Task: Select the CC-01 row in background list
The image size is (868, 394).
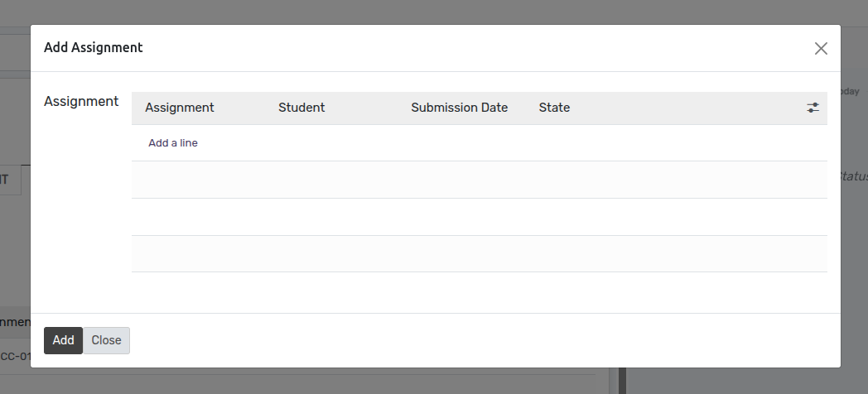Action: click(x=16, y=357)
